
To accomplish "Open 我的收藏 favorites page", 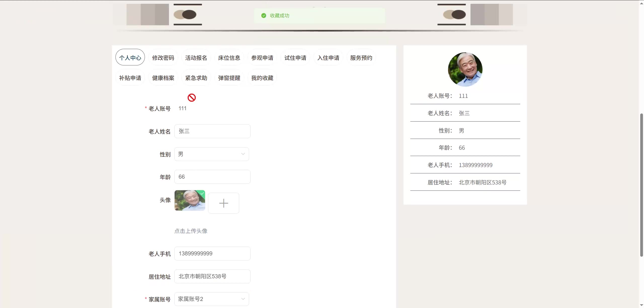I will [262, 78].
